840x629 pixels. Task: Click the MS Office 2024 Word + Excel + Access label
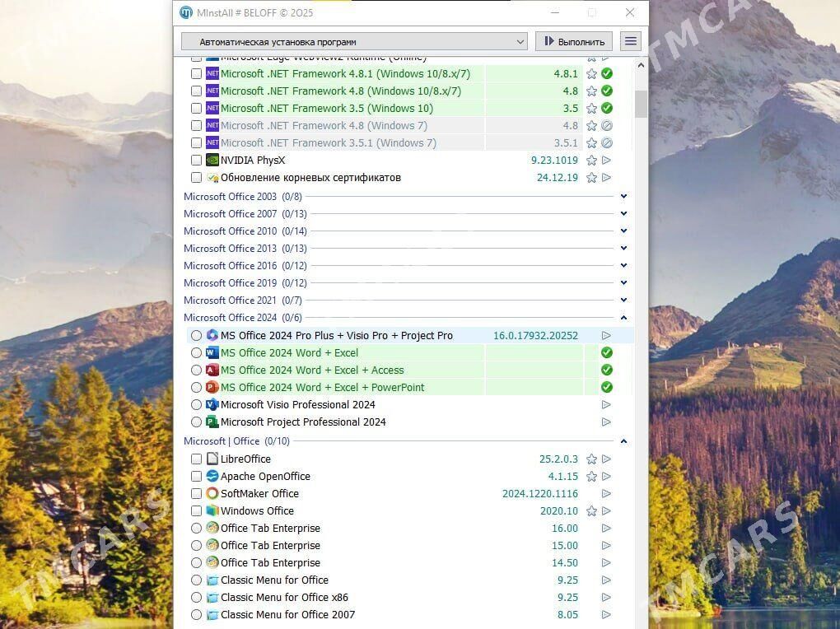[x=312, y=370]
